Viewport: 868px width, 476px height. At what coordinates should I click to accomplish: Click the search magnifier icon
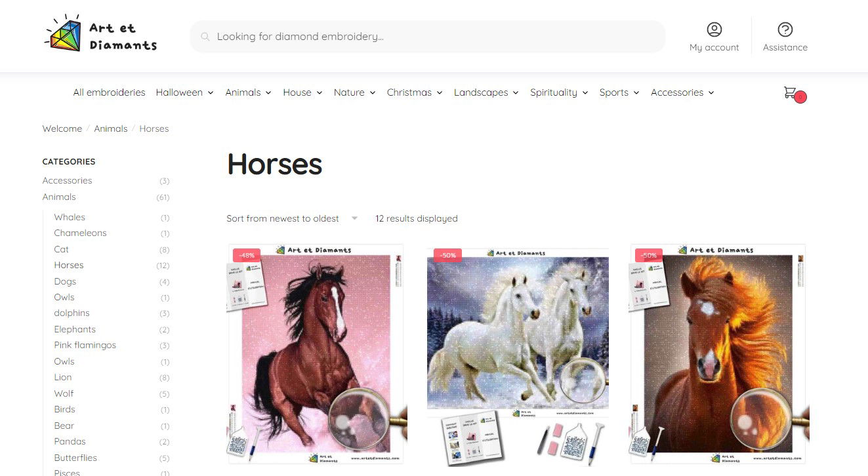pos(205,37)
